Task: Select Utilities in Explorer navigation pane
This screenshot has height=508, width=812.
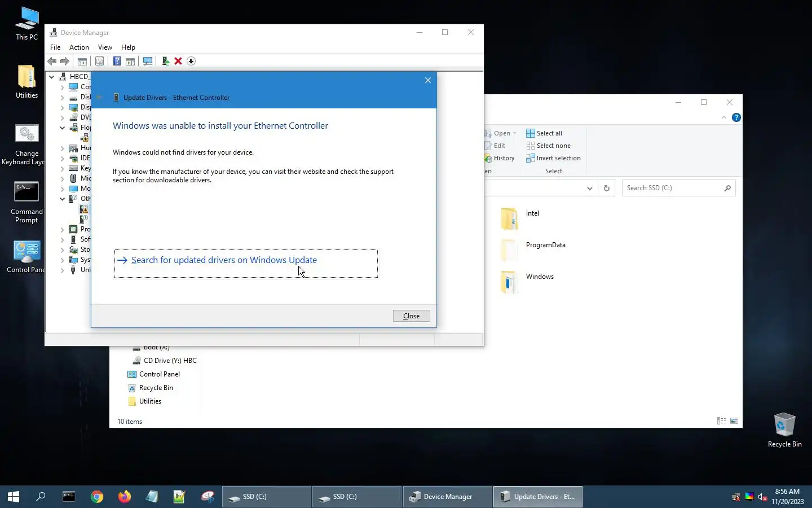Action: [x=144, y=401]
